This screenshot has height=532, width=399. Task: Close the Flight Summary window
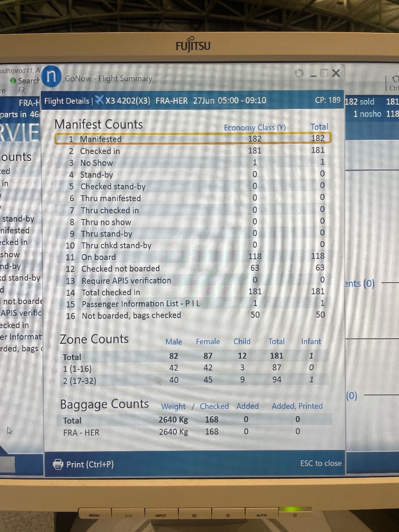336,73
